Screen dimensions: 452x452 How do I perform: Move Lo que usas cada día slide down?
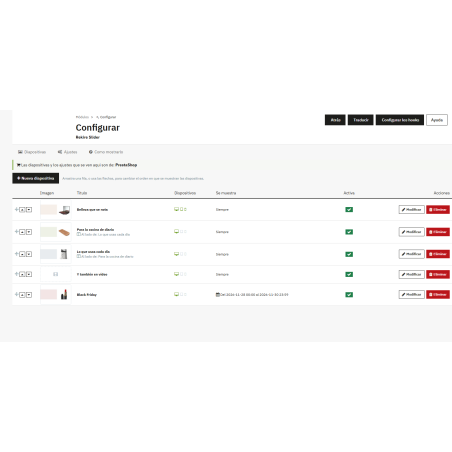[29, 254]
